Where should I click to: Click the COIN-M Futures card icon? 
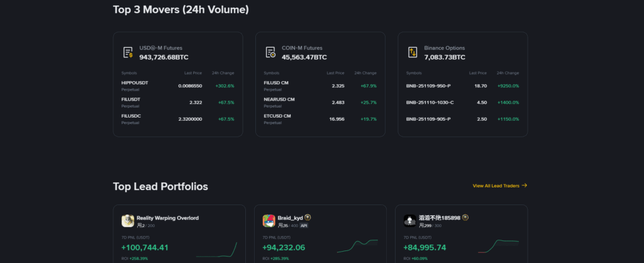tap(270, 52)
